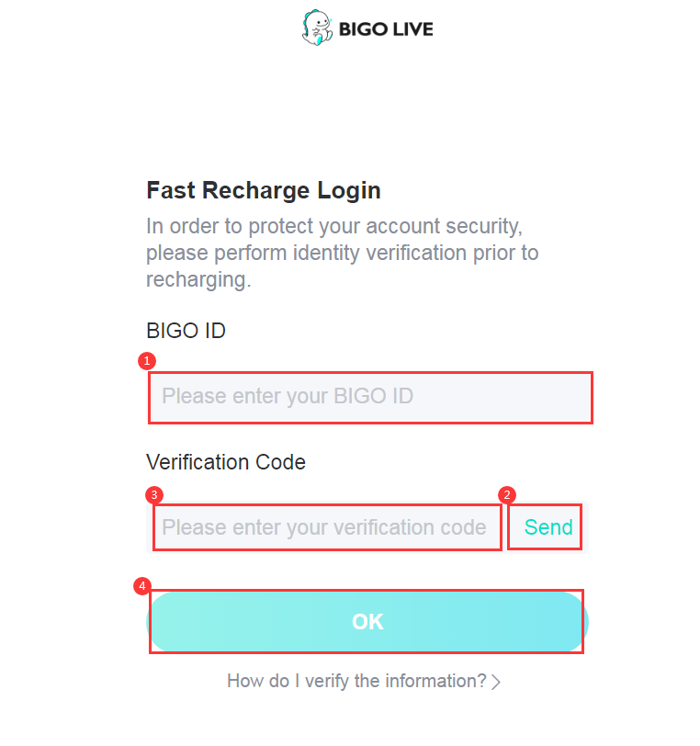Select the Fast Recharge Login heading

pos(264,190)
